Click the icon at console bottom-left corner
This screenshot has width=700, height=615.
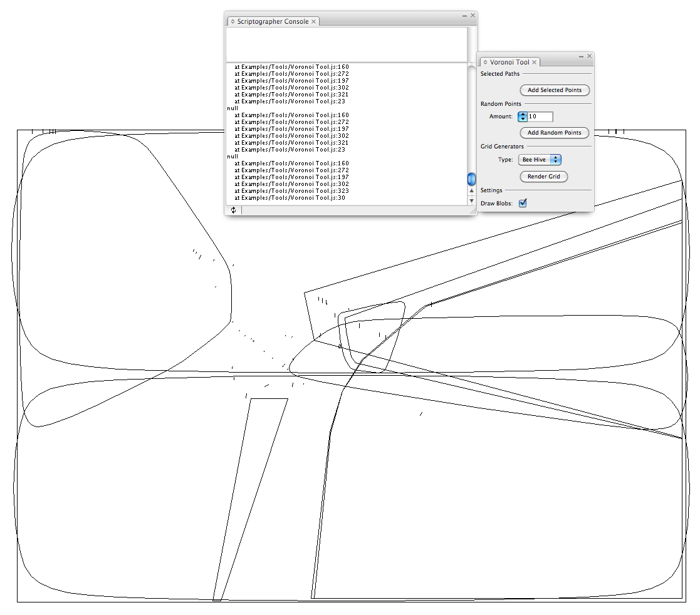pos(233,210)
